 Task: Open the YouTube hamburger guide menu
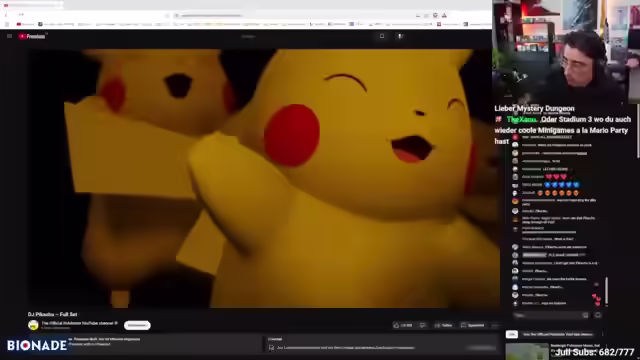tap(9, 36)
